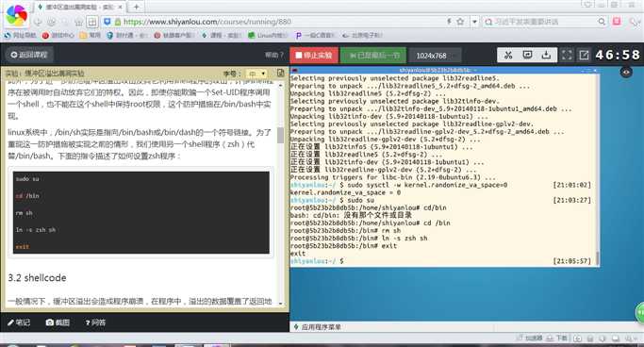Click the 'exit' line in code block
644x347 pixels.
23,247
